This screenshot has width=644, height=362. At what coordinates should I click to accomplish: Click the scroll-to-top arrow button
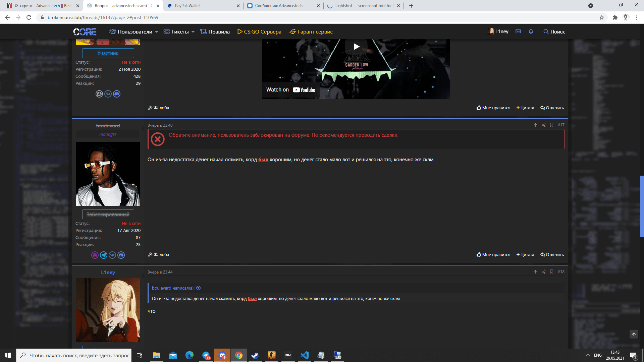click(x=634, y=334)
